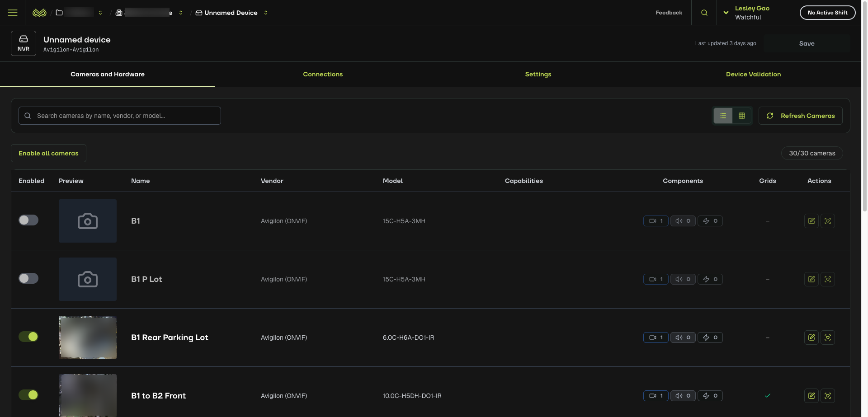Image resolution: width=868 pixels, height=417 pixels.
Task: Disable the B1 Rear Parking Lot camera
Action: point(28,337)
